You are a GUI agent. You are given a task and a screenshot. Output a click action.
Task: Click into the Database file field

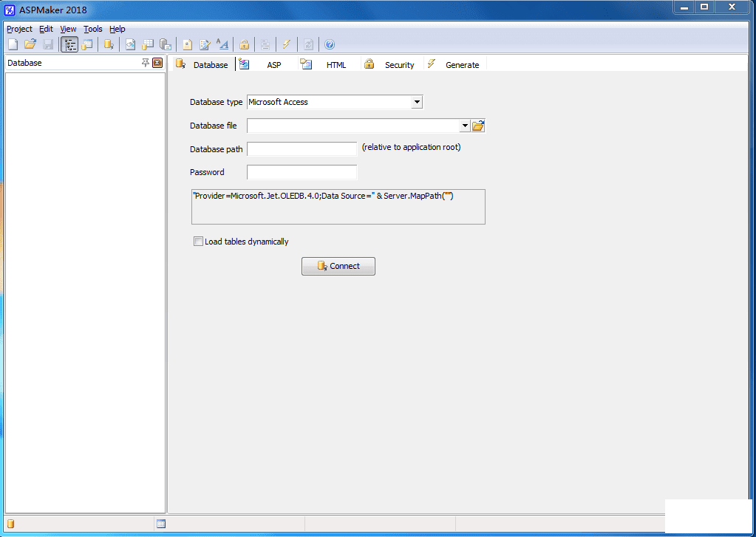tap(353, 126)
